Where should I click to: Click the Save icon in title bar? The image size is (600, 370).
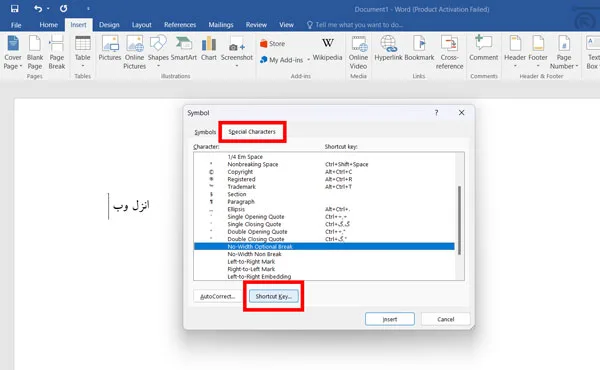click(15, 8)
